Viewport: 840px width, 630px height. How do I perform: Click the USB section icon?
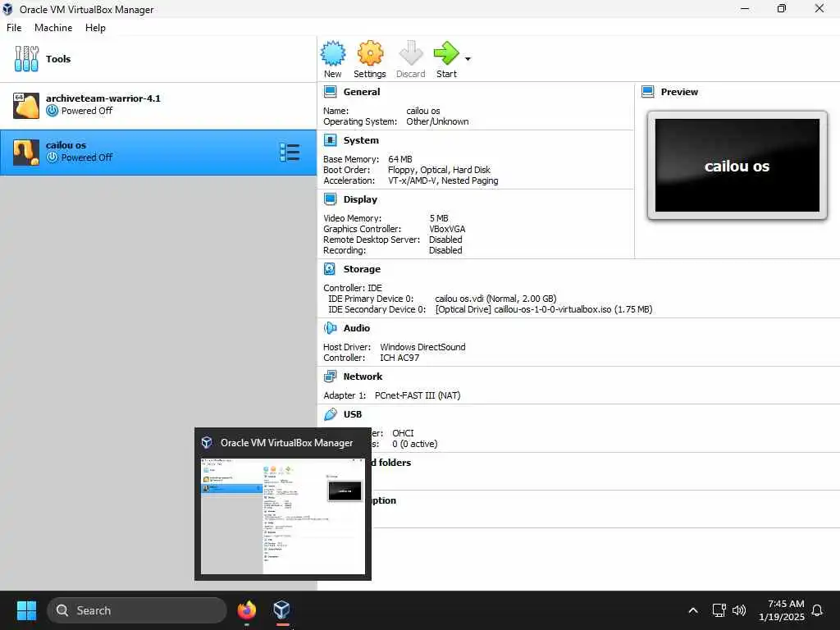(x=330, y=414)
